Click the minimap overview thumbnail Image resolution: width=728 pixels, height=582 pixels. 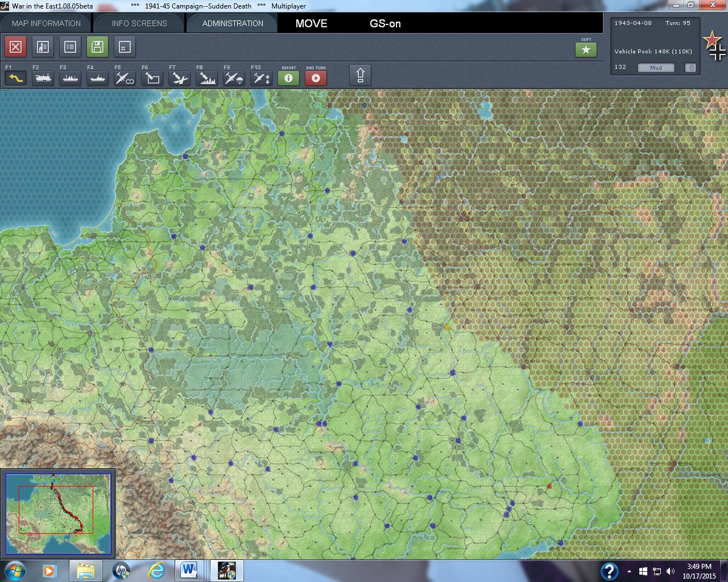pyautogui.click(x=58, y=514)
